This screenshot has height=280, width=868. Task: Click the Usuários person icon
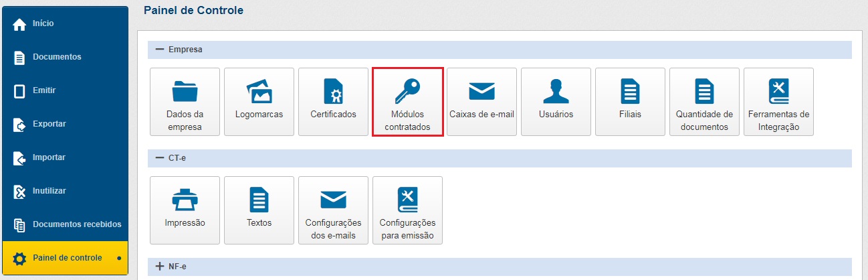coord(556,91)
